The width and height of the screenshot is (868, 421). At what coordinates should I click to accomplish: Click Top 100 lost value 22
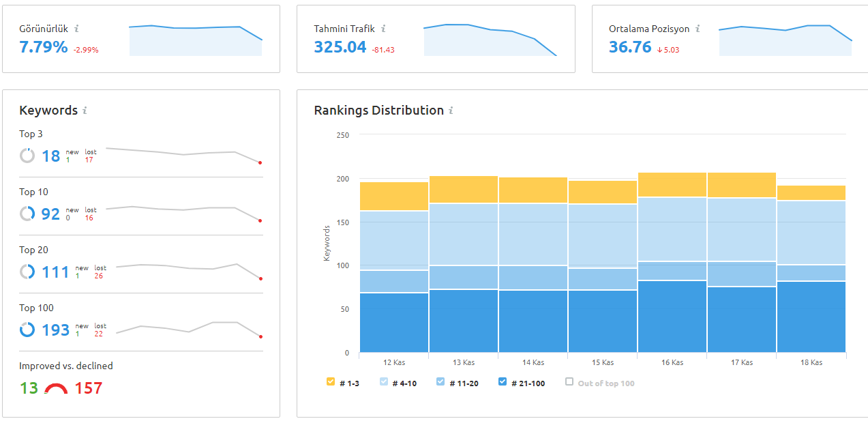tap(99, 334)
